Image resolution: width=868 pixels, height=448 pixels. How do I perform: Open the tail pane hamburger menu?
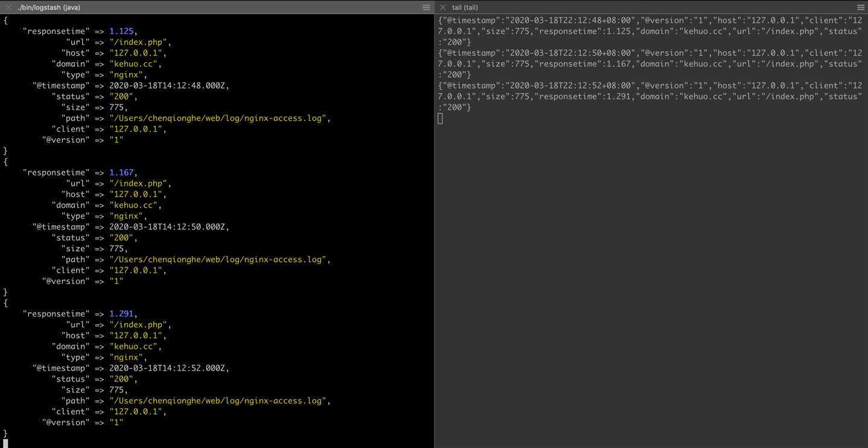861,7
